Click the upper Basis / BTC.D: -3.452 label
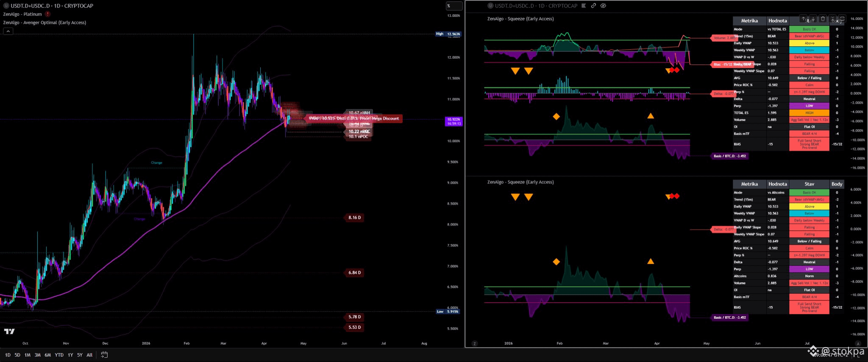The height and width of the screenshot is (362, 868). tap(729, 156)
